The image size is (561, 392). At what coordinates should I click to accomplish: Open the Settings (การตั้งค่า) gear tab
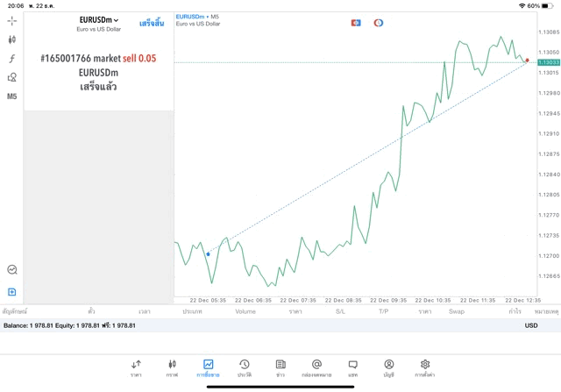tap(425, 367)
